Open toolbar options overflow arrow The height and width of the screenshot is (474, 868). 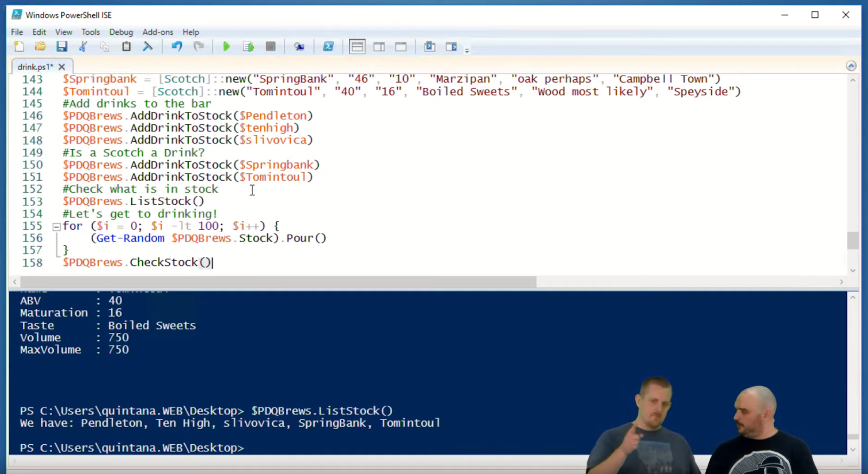(467, 50)
